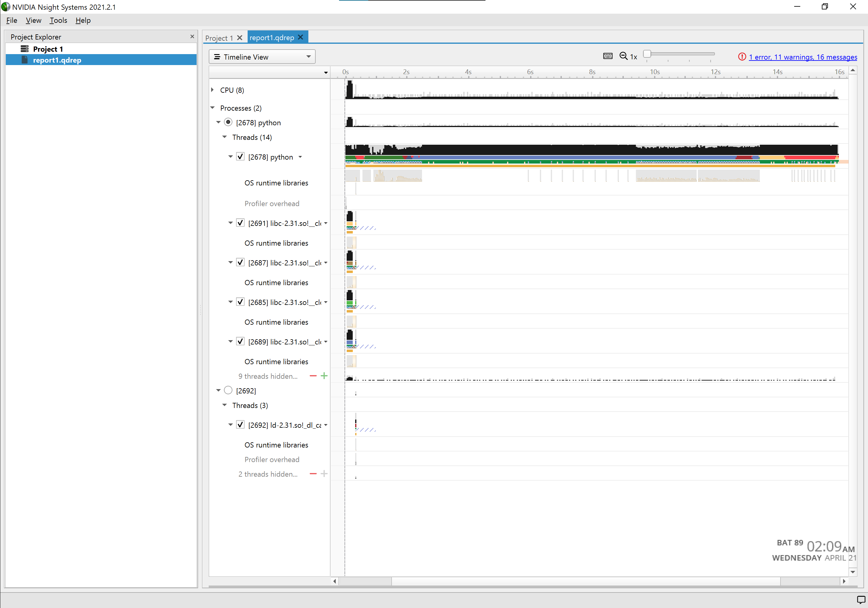Close the report1.qdrep tab

(x=300, y=37)
